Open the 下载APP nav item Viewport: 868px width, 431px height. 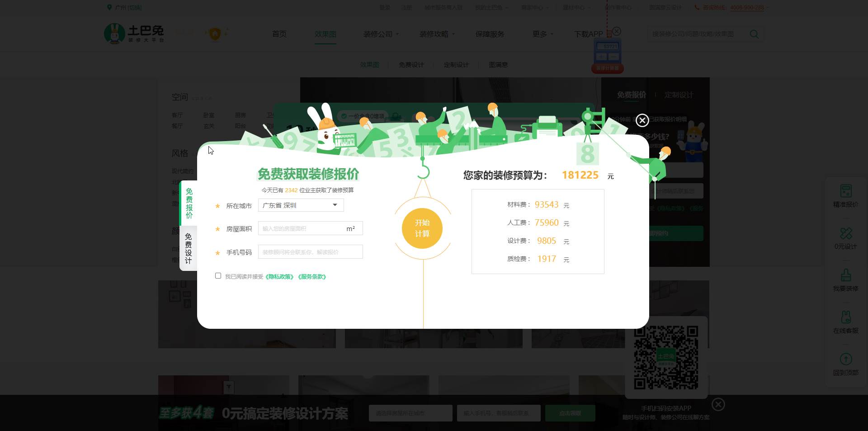pyautogui.click(x=589, y=34)
